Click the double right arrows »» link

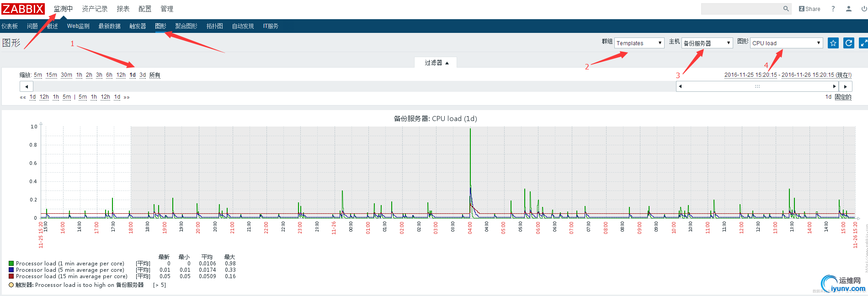click(x=127, y=97)
